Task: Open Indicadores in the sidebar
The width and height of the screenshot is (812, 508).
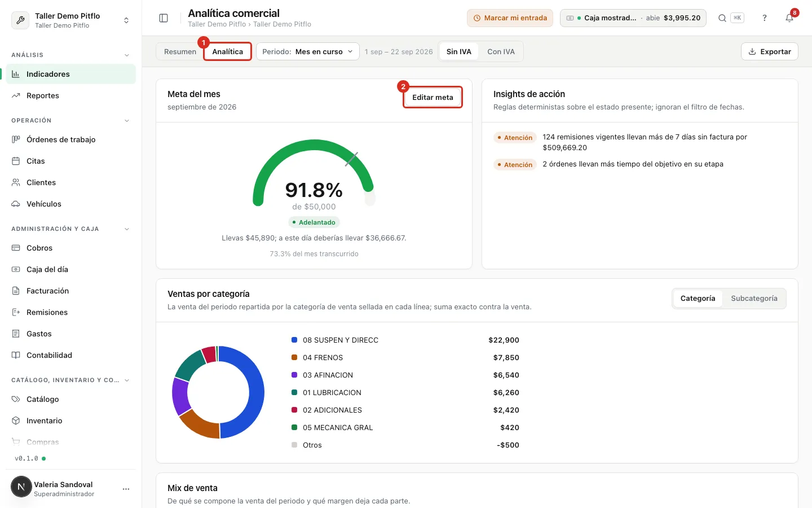Action: (71, 74)
